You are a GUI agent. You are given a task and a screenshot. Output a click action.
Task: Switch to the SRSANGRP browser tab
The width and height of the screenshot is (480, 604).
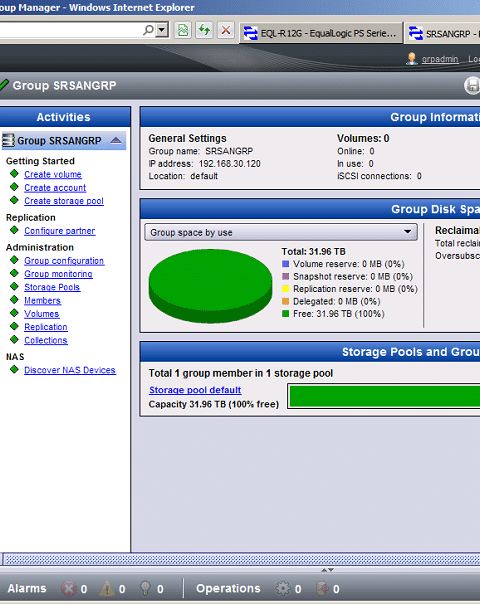click(443, 34)
